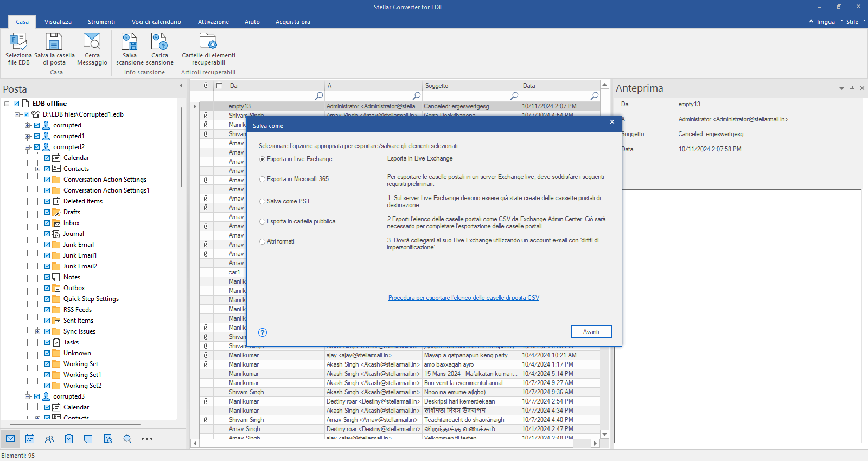Collapse the corrupted2 mailbox node
Image resolution: width=868 pixels, height=461 pixels.
[27, 147]
